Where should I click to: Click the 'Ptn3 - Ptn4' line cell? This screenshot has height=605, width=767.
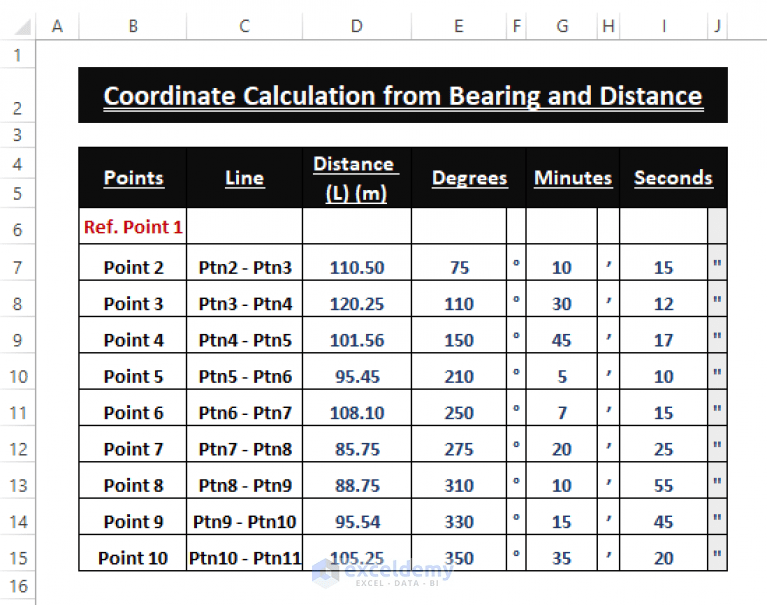(x=244, y=299)
